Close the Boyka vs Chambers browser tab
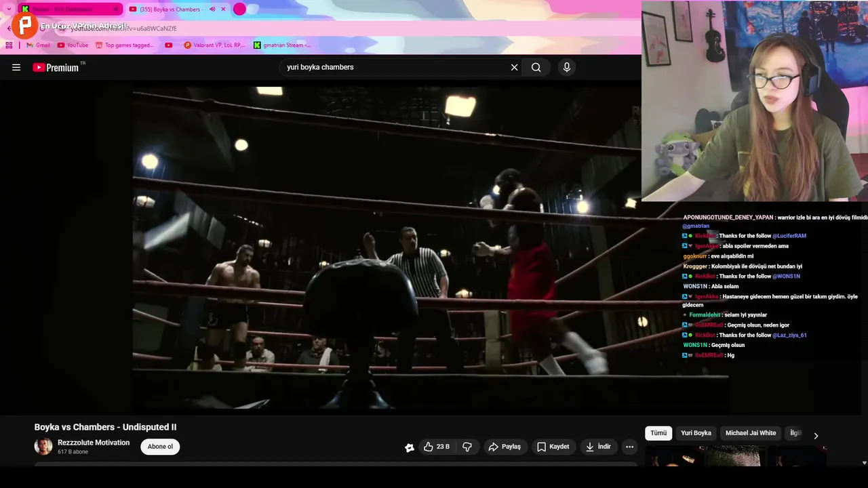 point(223,9)
